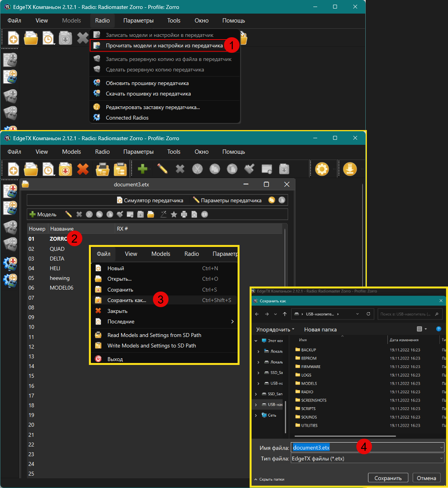Click the magnifier icon in the save dialog search box

(x=437, y=314)
